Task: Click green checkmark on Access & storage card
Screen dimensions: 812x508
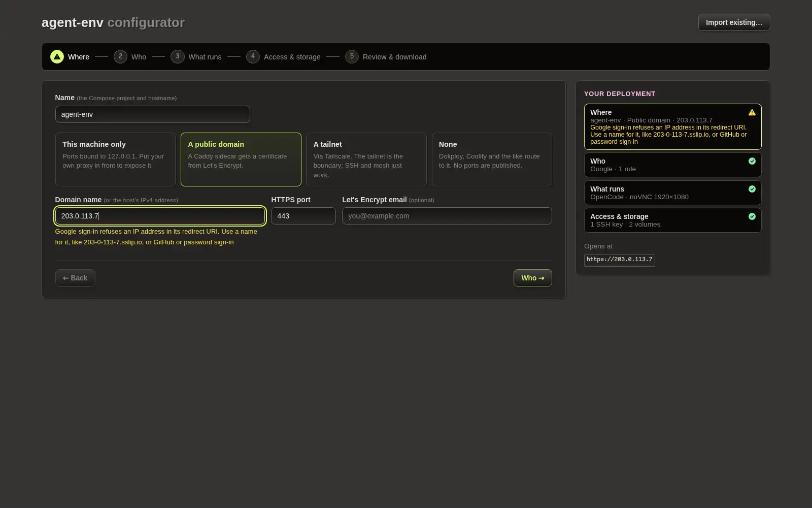Action: [x=752, y=216]
